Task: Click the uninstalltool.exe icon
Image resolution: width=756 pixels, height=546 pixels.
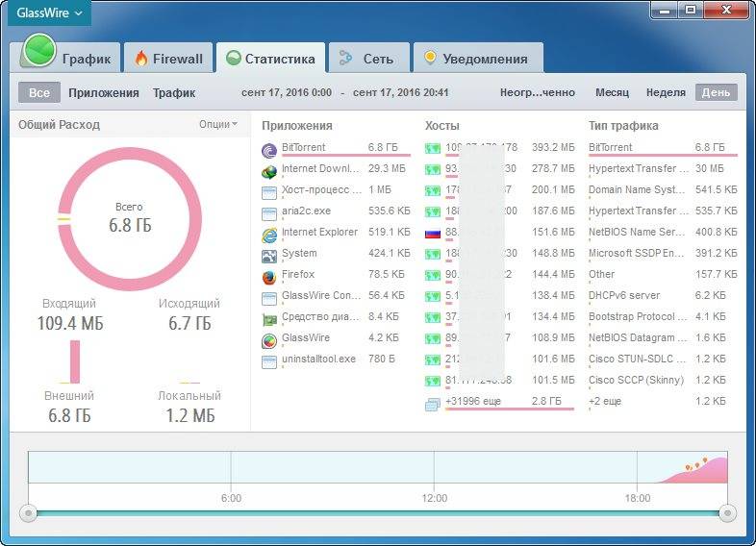Action: point(269,361)
